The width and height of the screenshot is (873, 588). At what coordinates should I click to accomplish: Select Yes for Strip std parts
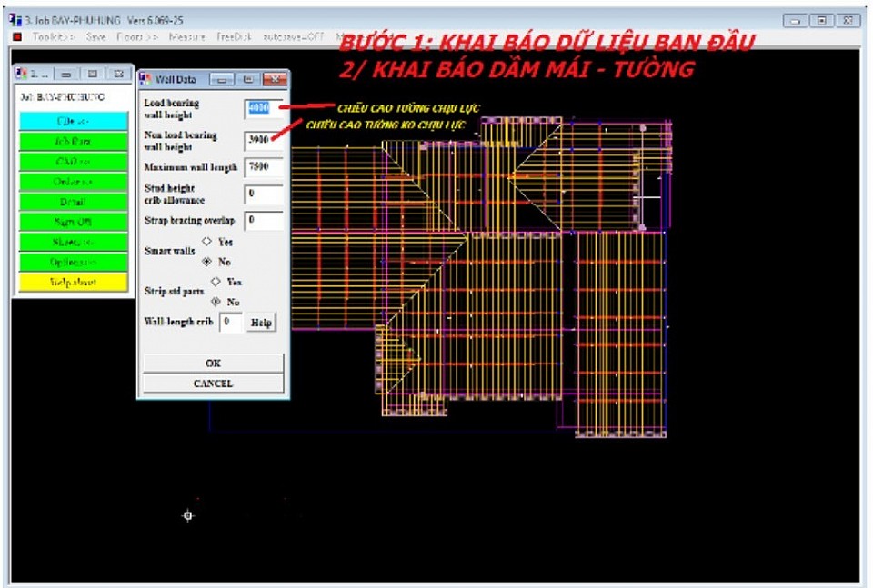(216, 282)
